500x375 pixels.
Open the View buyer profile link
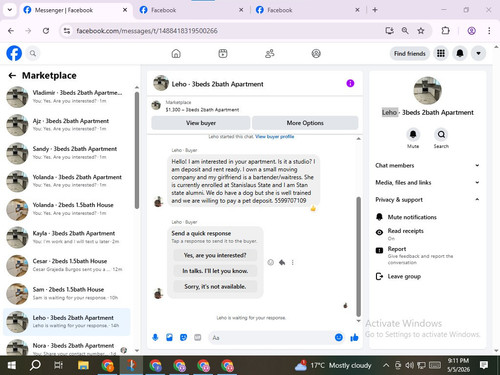[275, 136]
